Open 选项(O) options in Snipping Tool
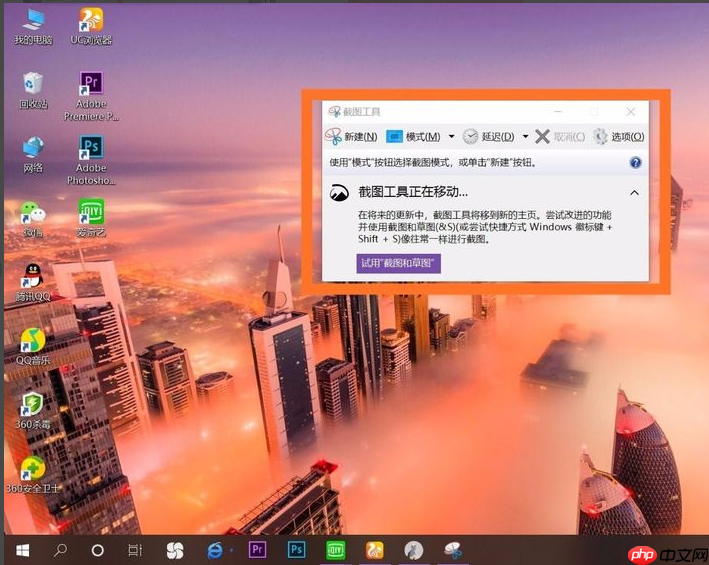 click(619, 136)
